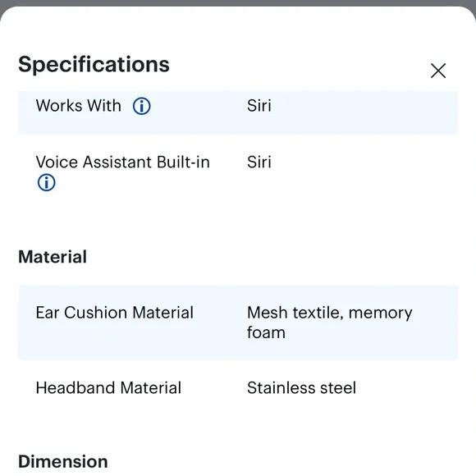Viewport: 476px width, 476px height.
Task: Tap the word Cushion in the material row
Action: 95,313
